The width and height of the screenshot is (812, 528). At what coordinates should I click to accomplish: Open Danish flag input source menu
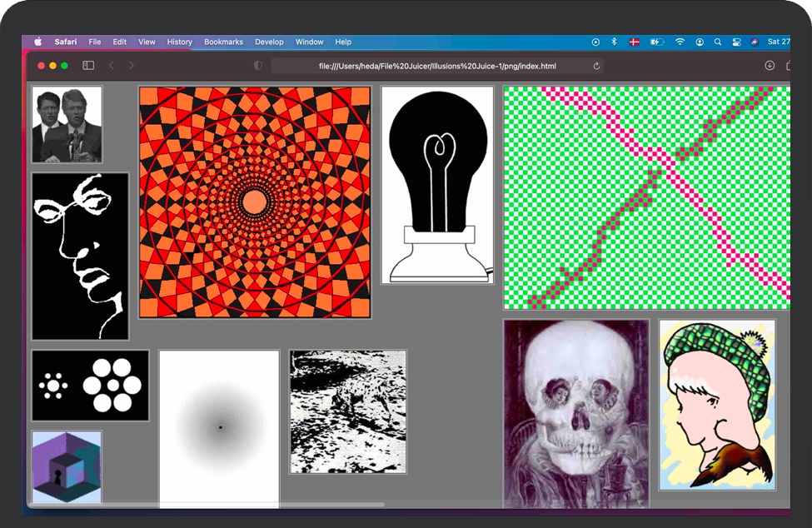(x=634, y=42)
